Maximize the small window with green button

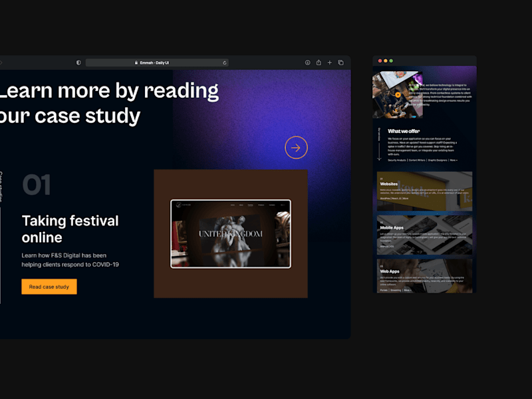(391, 61)
